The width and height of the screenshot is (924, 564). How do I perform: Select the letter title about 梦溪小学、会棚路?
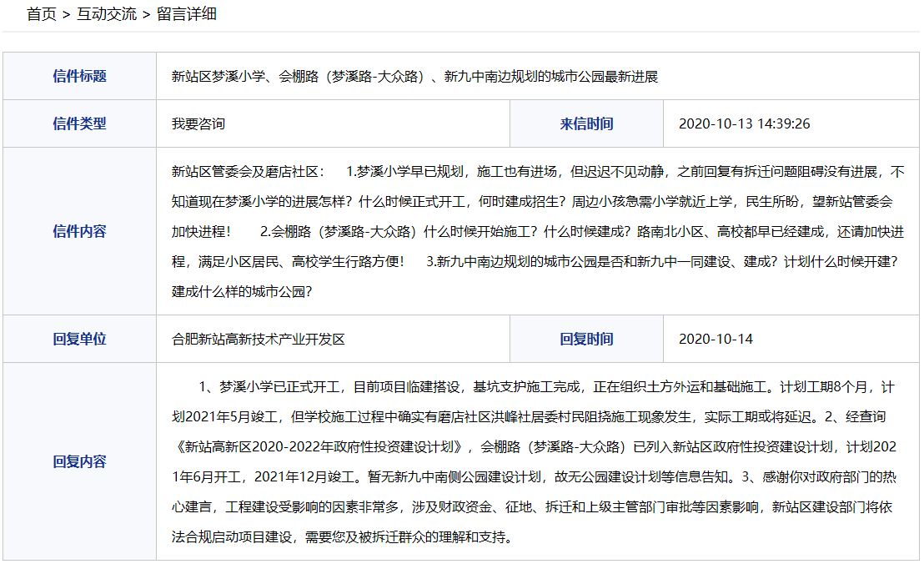(414, 77)
